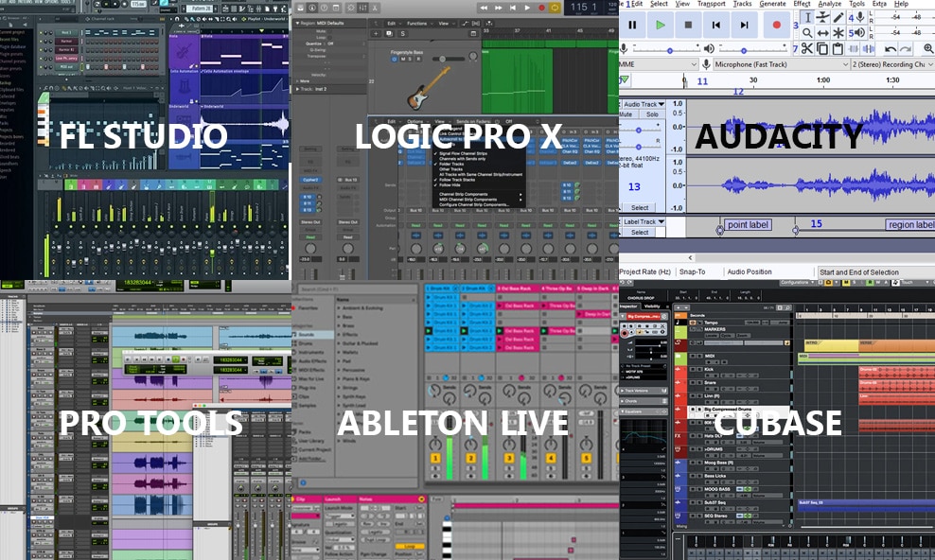The height and width of the screenshot is (560, 935).
Task: Solo the Audacity Audio Track
Action: (652, 114)
